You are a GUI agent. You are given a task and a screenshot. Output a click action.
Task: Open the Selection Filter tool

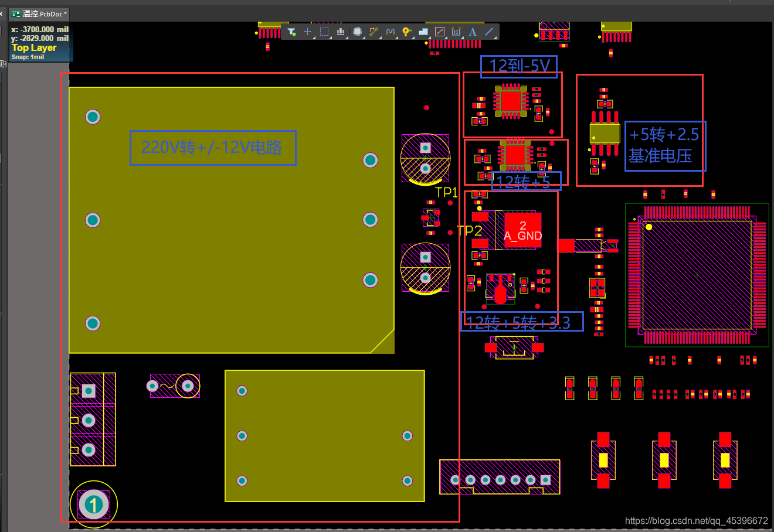click(x=291, y=32)
